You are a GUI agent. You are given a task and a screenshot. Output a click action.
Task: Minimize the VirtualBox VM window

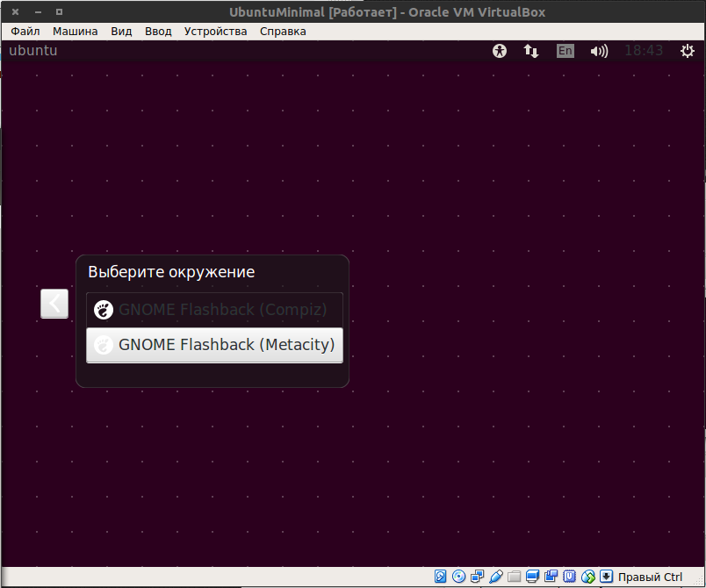pos(38,11)
